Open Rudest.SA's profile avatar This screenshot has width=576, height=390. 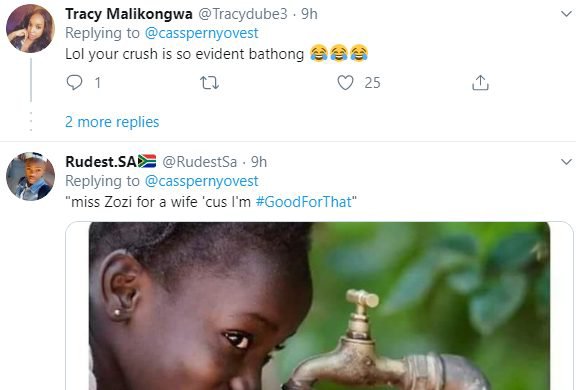click(x=30, y=176)
